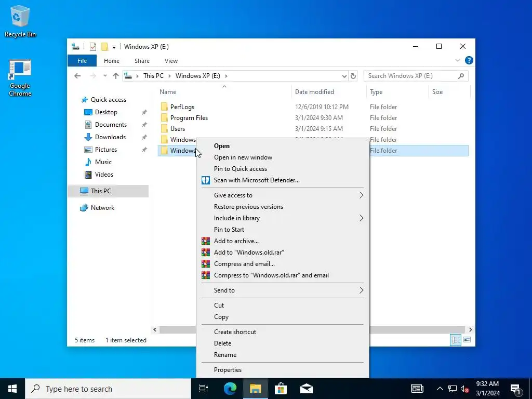532x399 pixels.
Task: Click the search magnifier icon in Explorer
Action: pos(461,76)
